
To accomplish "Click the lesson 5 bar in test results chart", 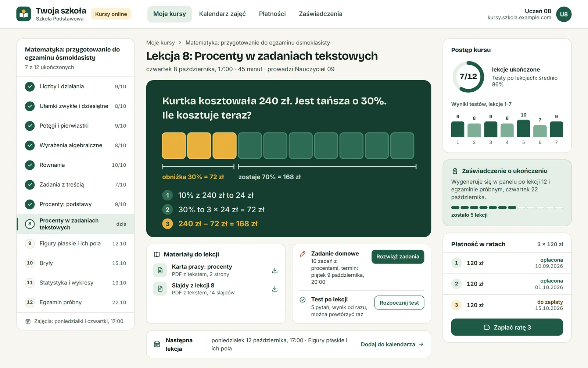I will click(x=523, y=128).
